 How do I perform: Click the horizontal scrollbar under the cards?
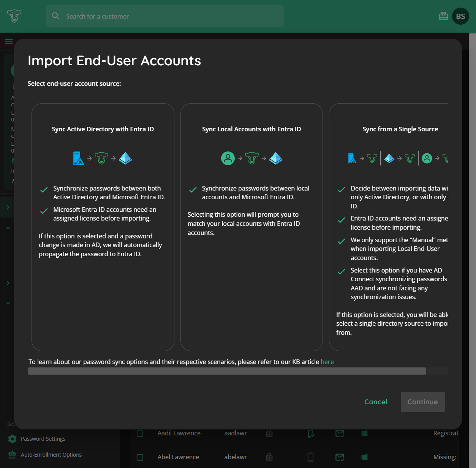(227, 371)
